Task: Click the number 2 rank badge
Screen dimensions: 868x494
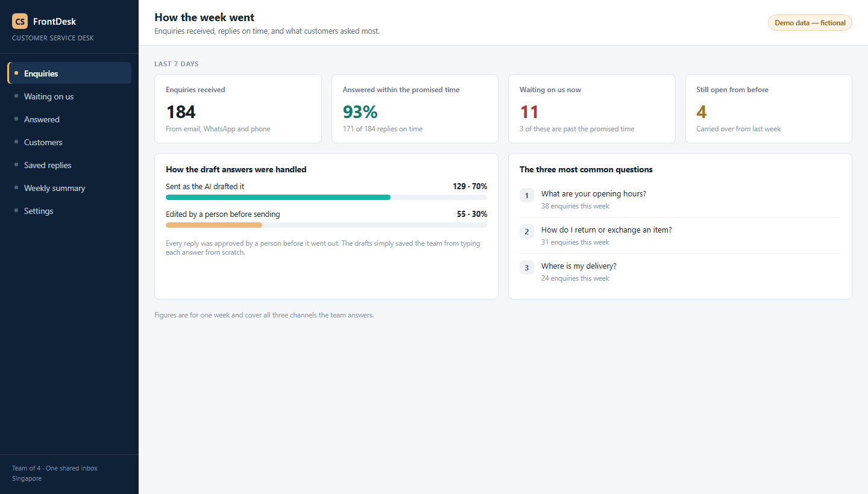Action: tap(527, 231)
